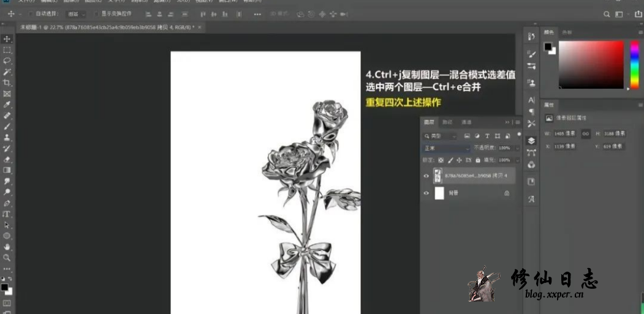Select the Eyedropper tool
This screenshot has width=644, height=314.
coord(7,105)
